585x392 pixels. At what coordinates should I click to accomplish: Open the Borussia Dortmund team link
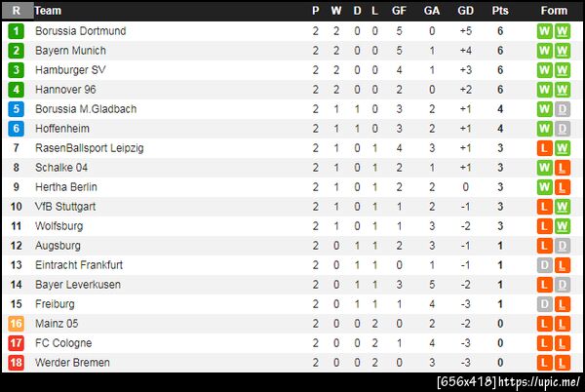[80, 31]
